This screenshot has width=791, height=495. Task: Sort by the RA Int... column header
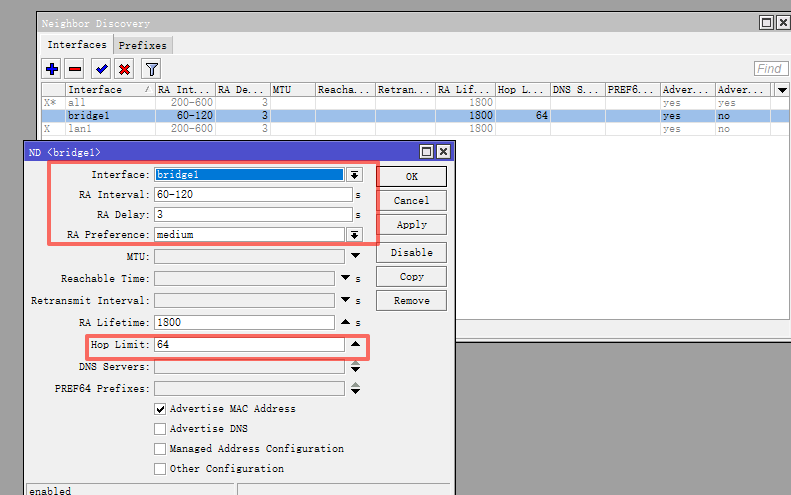click(185, 90)
